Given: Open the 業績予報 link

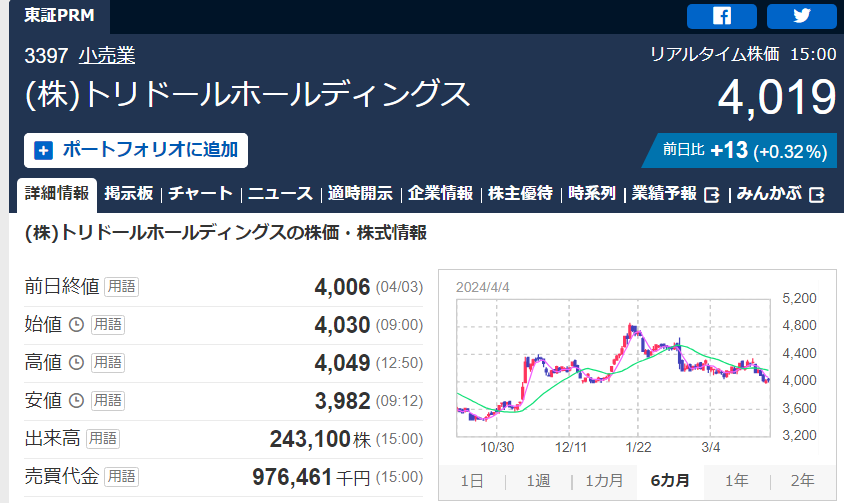Looking at the screenshot, I should [x=664, y=193].
